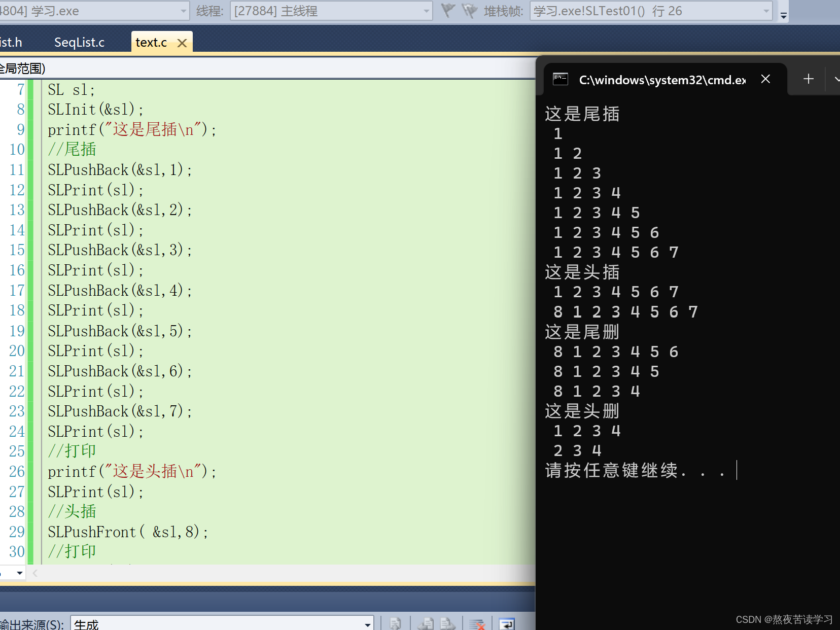
Task: Click line number 28 in the editor margin
Action: coord(17,512)
